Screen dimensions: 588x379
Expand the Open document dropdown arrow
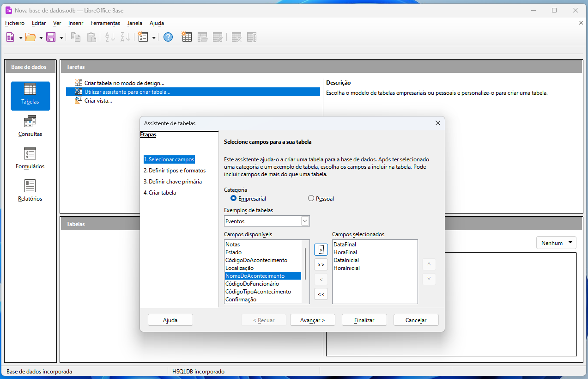click(x=41, y=37)
